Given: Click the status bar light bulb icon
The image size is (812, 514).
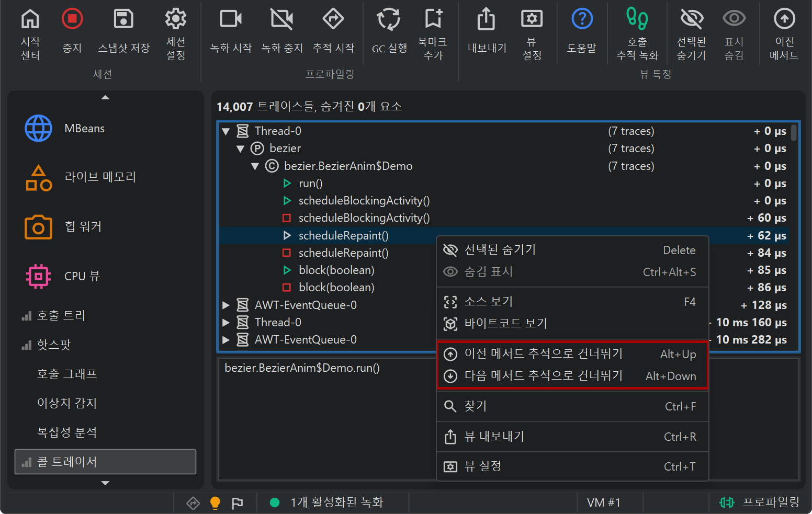Looking at the screenshot, I should [215, 503].
